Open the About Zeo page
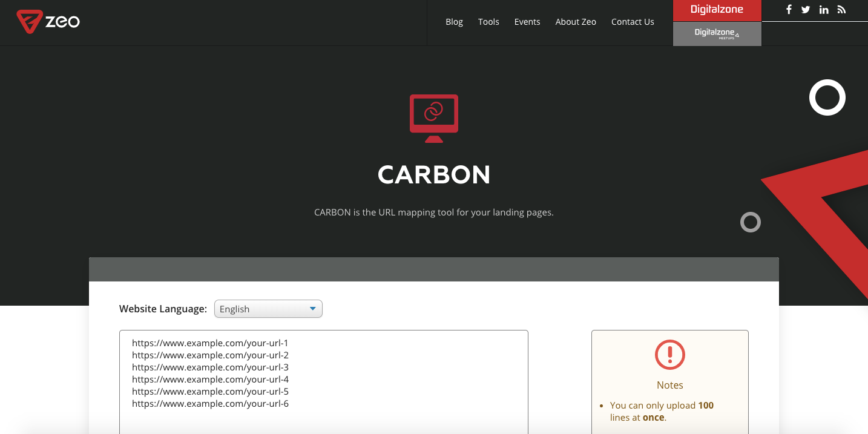 coord(576,22)
